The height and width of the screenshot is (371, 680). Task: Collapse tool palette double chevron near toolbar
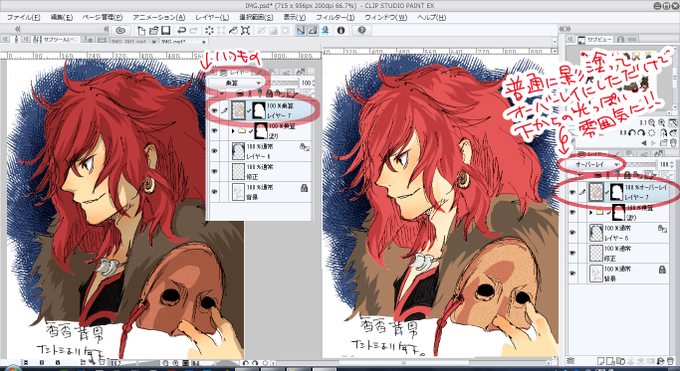(106, 29)
